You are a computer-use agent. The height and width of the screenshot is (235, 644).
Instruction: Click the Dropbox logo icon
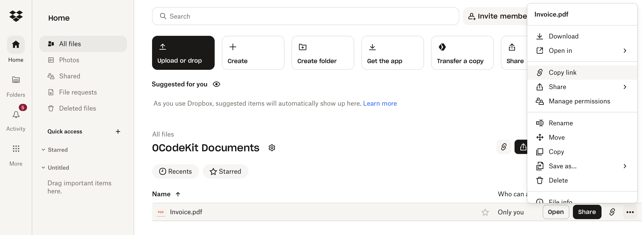click(16, 16)
